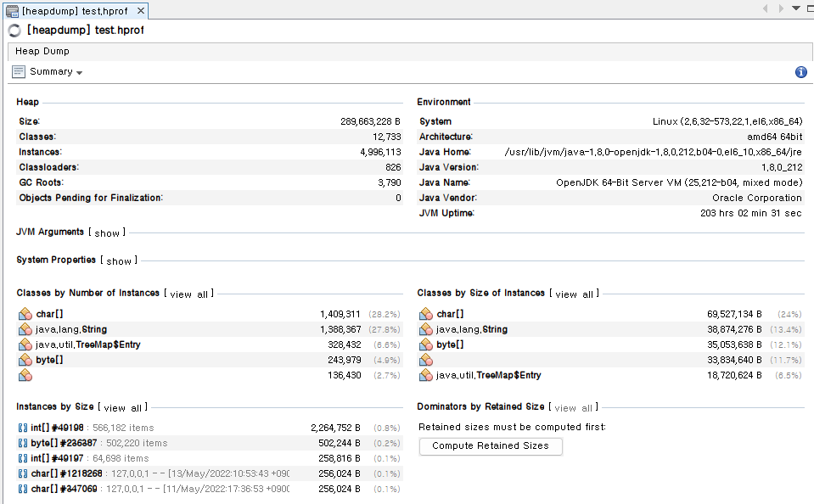Show the System Properties section
814x504 pixels.
(x=120, y=261)
